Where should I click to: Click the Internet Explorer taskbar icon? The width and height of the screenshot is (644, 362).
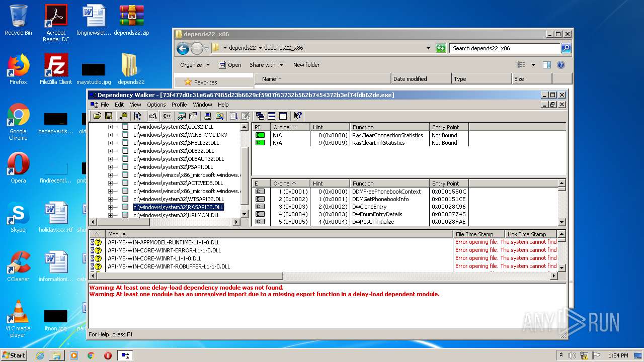click(x=40, y=355)
